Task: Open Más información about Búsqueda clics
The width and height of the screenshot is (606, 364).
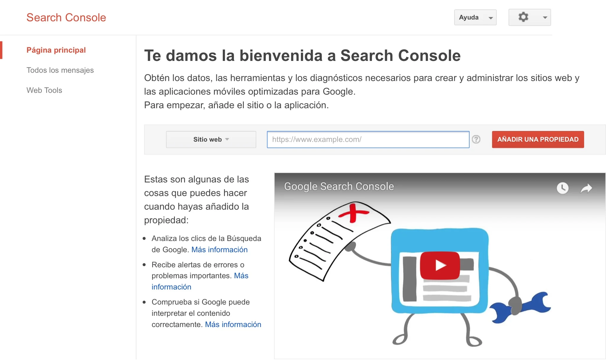Action: [x=220, y=250]
